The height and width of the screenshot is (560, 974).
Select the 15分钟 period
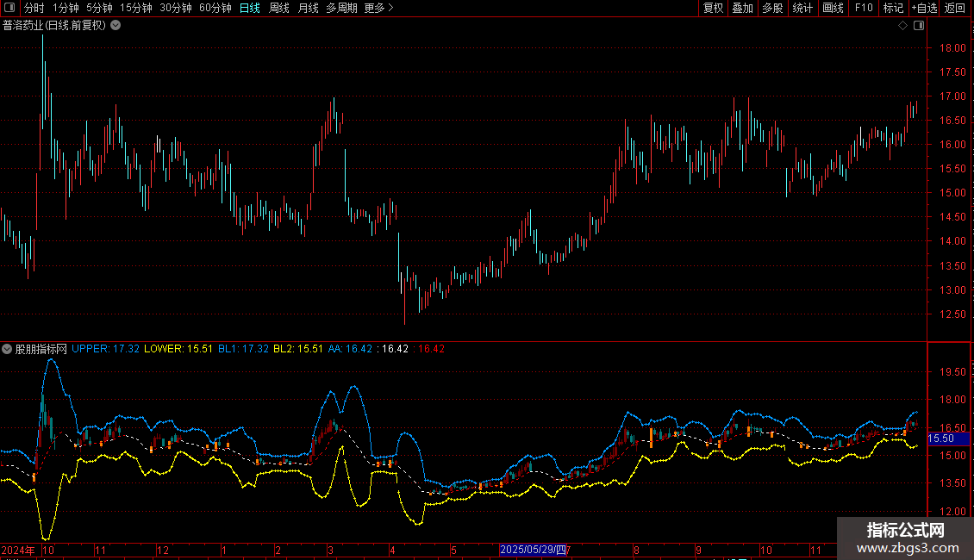[x=135, y=8]
